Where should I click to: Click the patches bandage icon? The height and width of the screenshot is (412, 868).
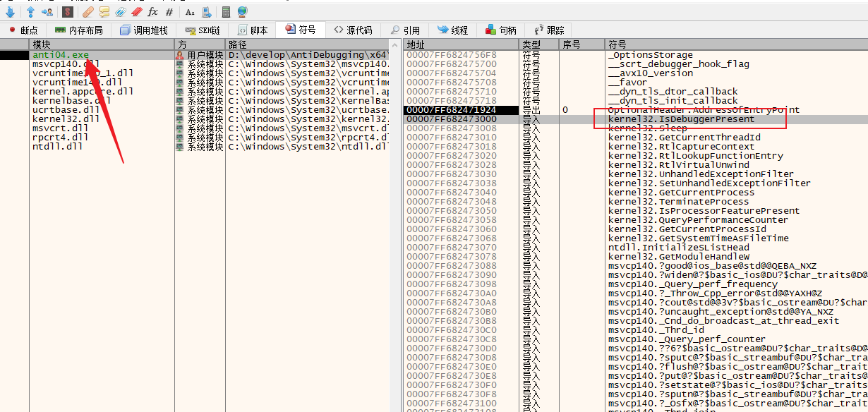(x=88, y=12)
